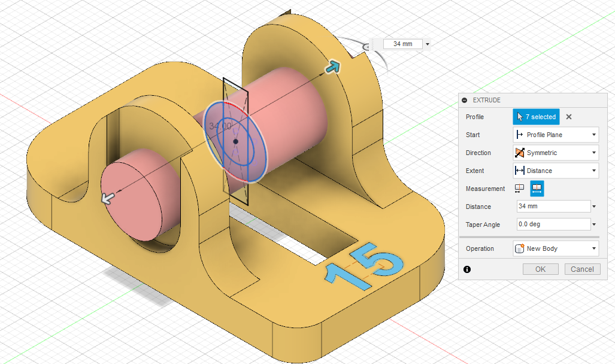Click the teal extrude distance arrow manipulator

pyautogui.click(x=332, y=66)
